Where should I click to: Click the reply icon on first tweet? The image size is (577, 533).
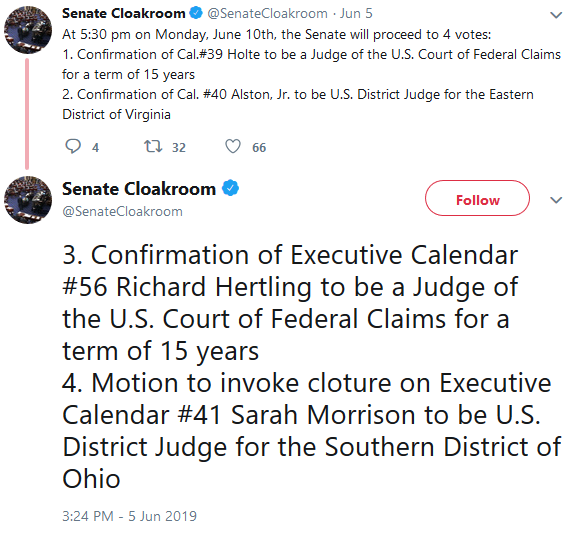click(x=73, y=147)
